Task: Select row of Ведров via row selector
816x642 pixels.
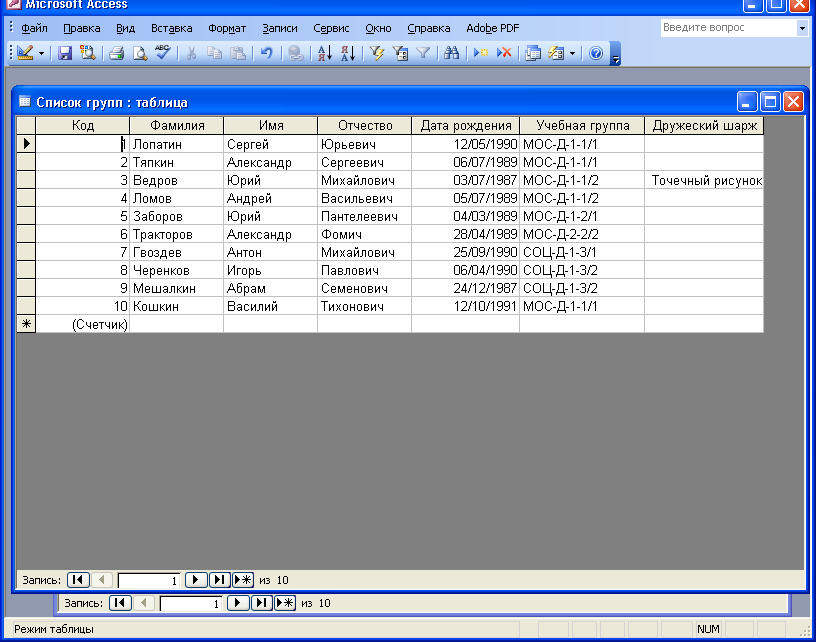Action: click(x=26, y=180)
